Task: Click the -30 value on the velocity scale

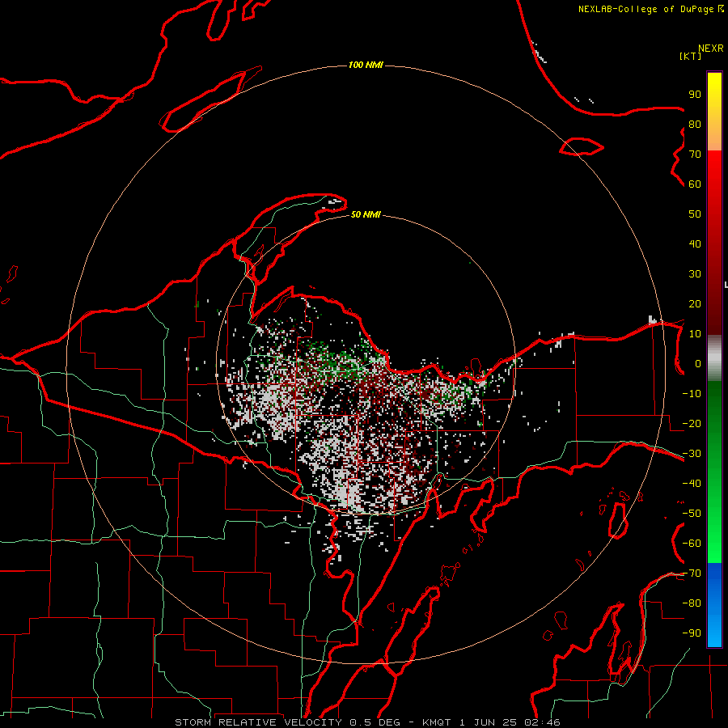Action: [x=692, y=454]
